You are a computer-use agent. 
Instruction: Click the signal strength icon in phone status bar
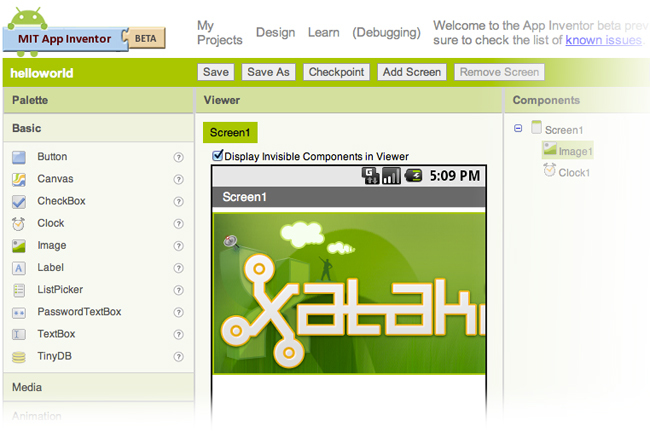pyautogui.click(x=391, y=176)
